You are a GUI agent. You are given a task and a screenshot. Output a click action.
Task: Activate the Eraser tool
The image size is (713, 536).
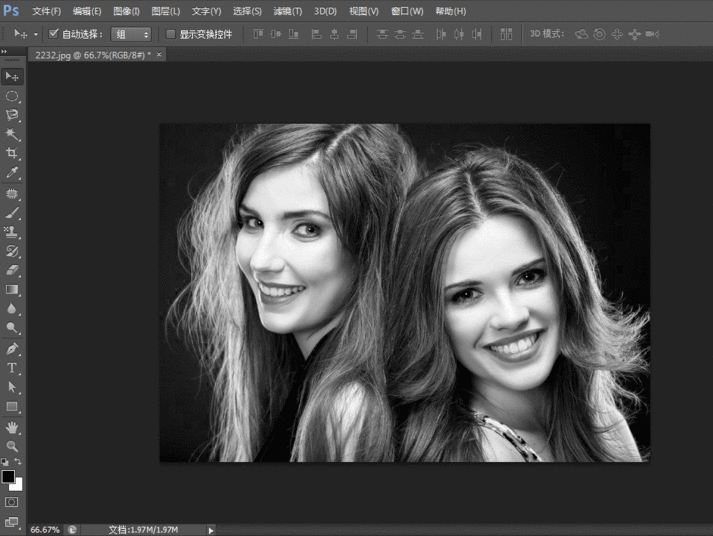tap(12, 270)
